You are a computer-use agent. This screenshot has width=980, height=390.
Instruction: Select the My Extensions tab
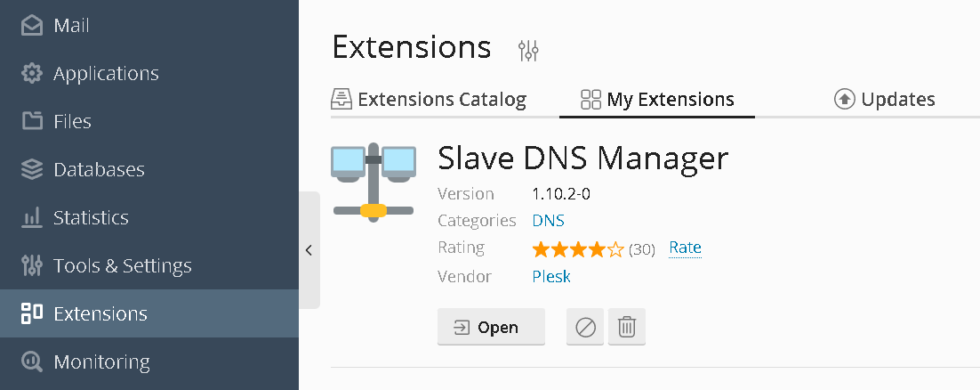click(657, 99)
